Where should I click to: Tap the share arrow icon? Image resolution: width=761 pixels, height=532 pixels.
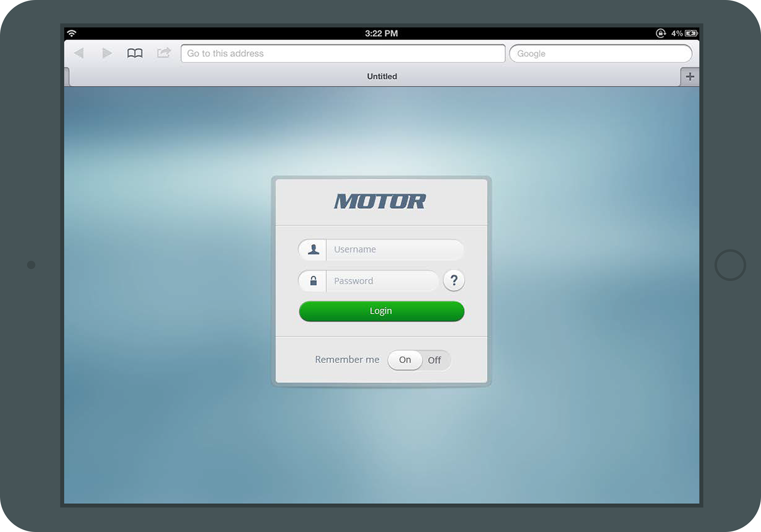point(164,53)
